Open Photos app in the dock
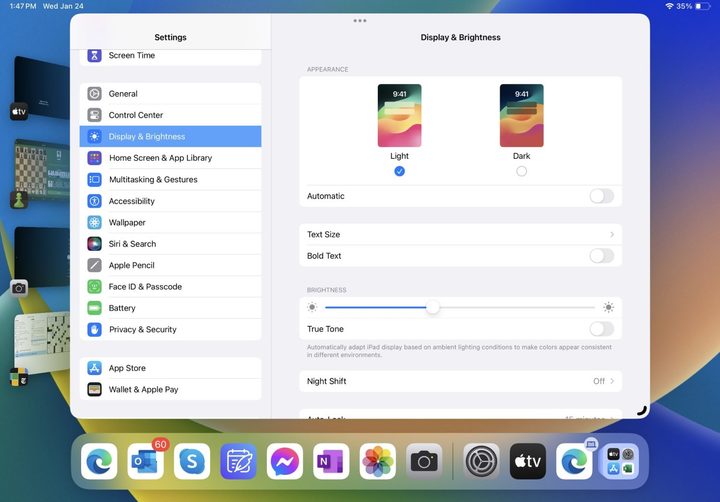 click(x=377, y=461)
